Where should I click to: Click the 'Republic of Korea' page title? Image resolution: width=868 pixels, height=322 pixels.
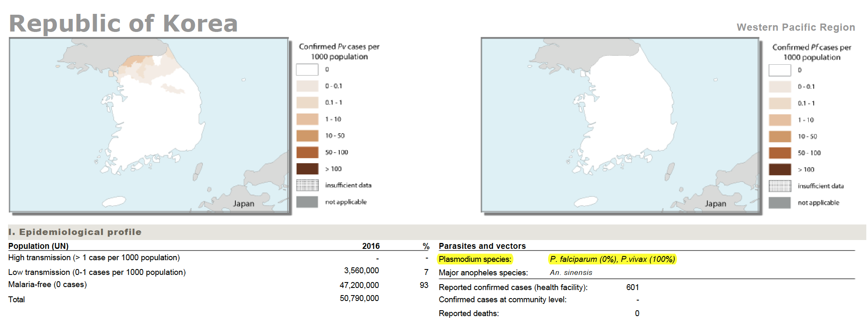coord(123,23)
